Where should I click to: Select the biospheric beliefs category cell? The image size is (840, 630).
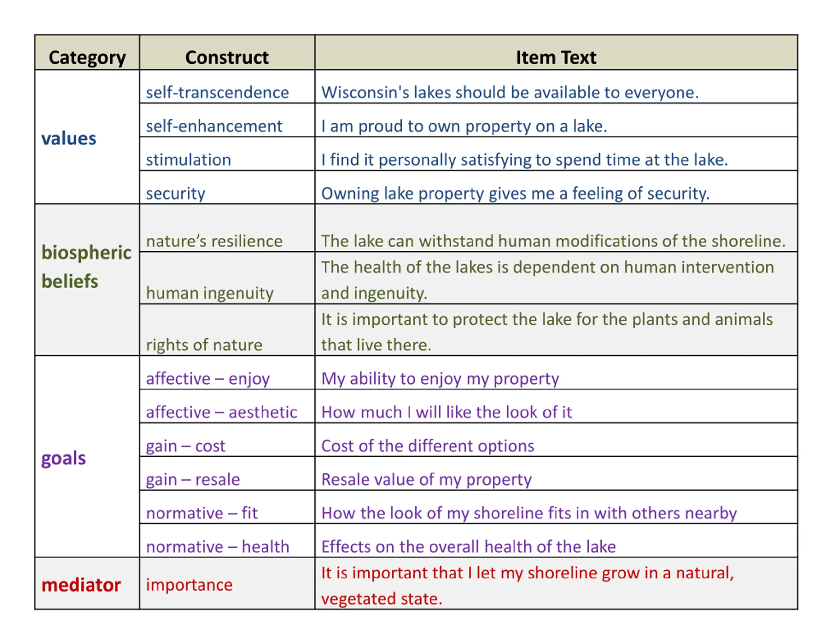87,280
